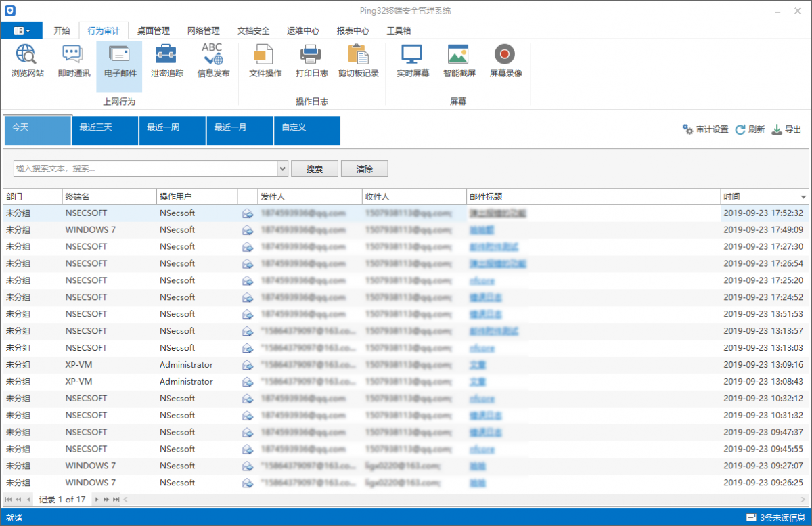812x526 pixels.
Task: Expand the search text dropdown arrow
Action: coord(283,169)
